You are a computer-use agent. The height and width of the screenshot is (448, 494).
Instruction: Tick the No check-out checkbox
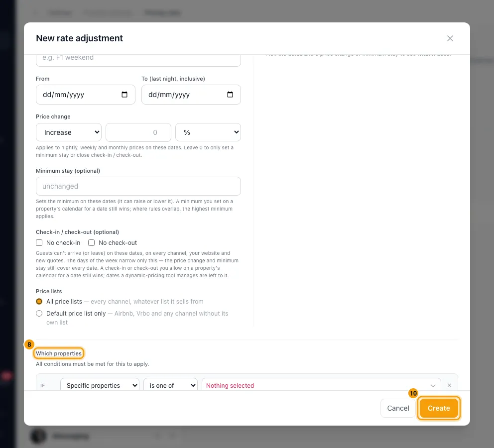(x=91, y=243)
